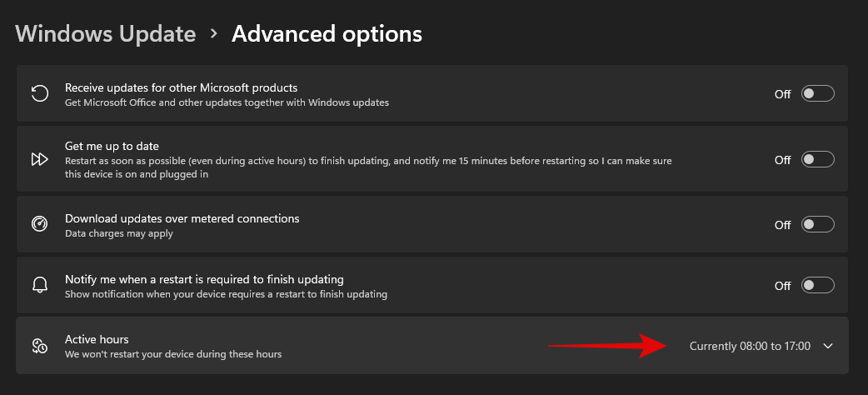Go back to Windows Update breadcrumb
The height and width of the screenshot is (395, 868).
click(x=106, y=34)
